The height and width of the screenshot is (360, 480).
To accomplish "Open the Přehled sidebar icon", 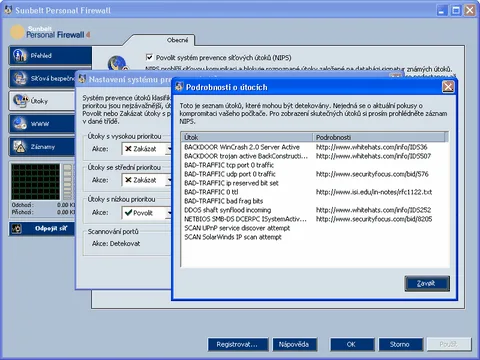I will click(20, 55).
